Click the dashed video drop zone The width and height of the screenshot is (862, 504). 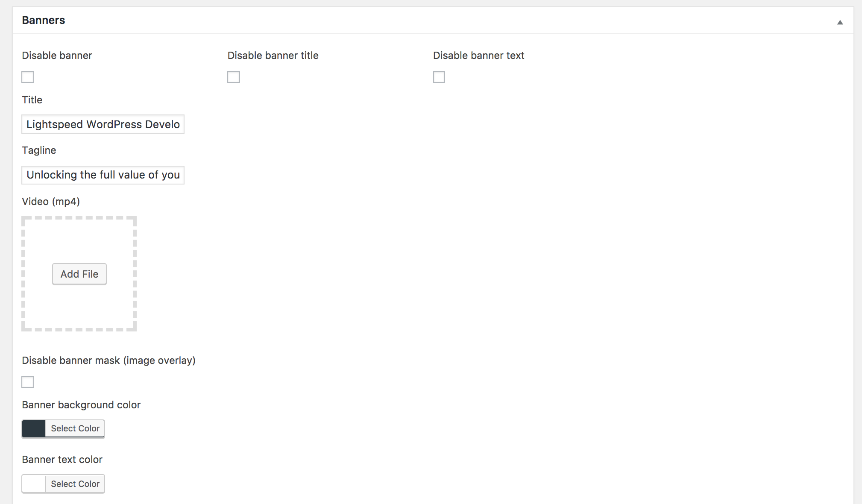(80, 274)
